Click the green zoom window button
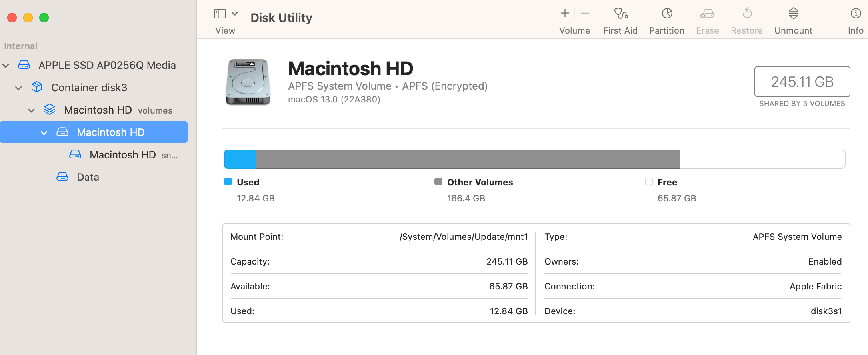 pyautogui.click(x=44, y=18)
